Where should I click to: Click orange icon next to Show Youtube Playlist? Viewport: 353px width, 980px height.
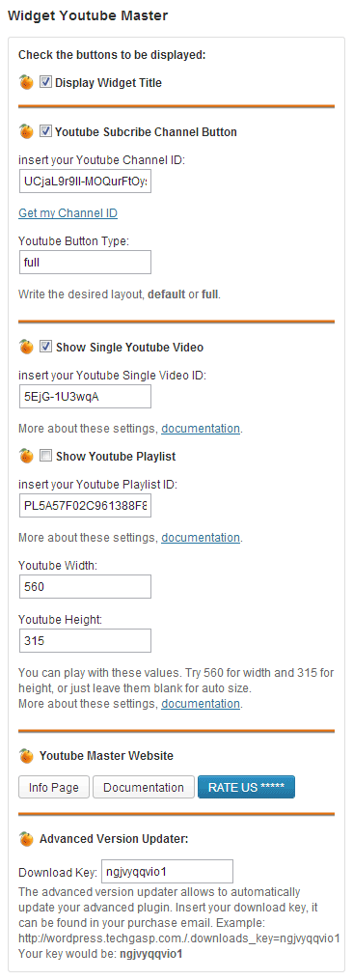click(26, 457)
